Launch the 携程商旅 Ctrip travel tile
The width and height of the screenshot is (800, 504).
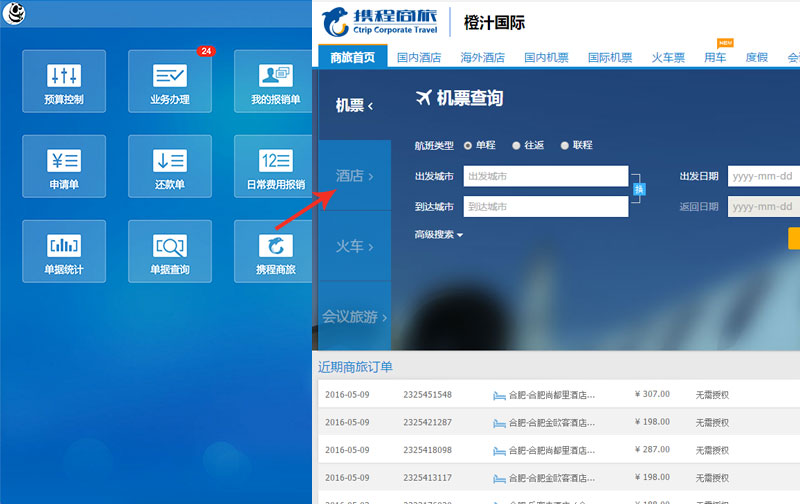[273, 251]
